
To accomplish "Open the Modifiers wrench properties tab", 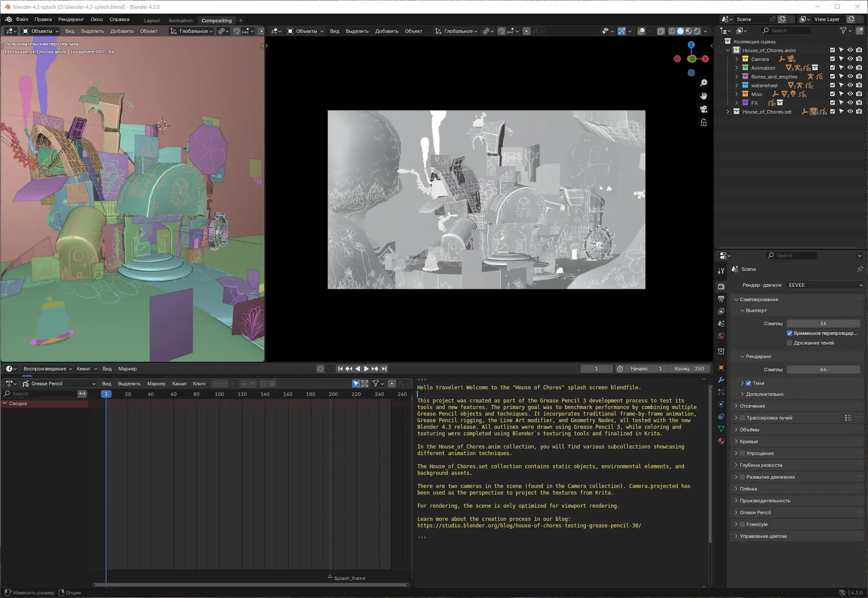I will (721, 380).
